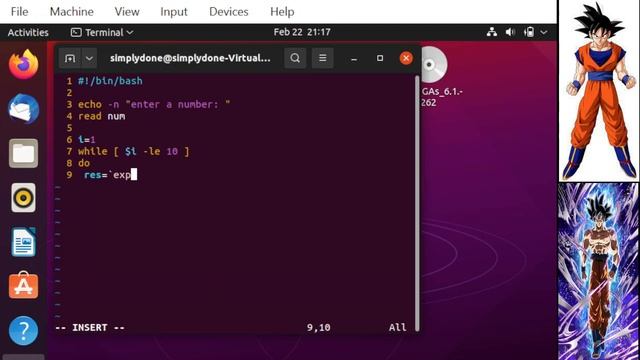Open the Terminal app menu in top bar
The height and width of the screenshot is (360, 640).
tap(102, 32)
